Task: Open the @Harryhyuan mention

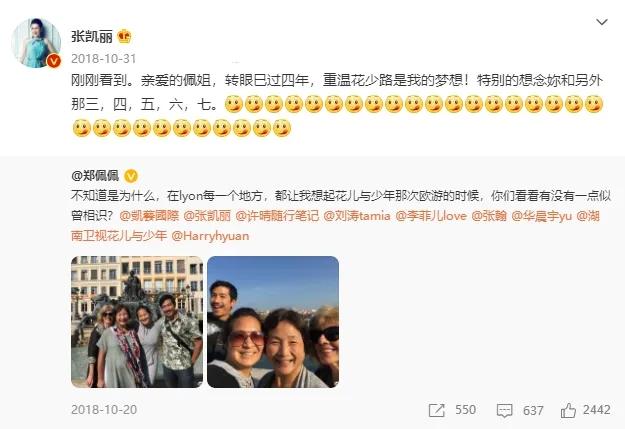Action: (210, 236)
